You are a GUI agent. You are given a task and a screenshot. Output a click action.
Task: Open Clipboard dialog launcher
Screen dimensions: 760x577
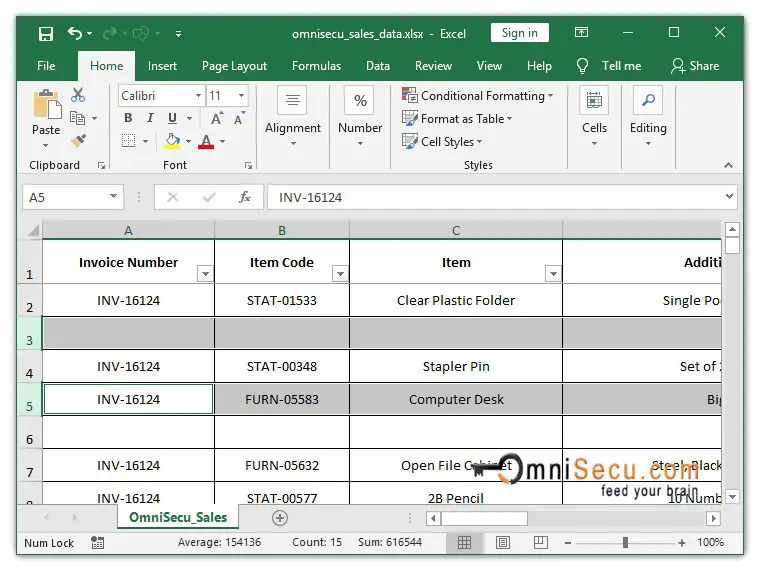(101, 166)
